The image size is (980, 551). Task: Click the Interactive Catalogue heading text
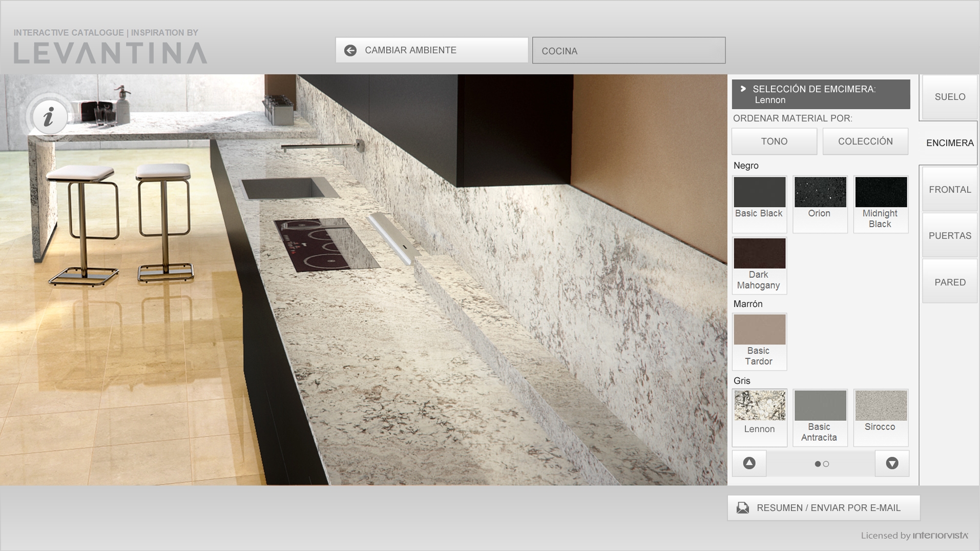pos(106,33)
